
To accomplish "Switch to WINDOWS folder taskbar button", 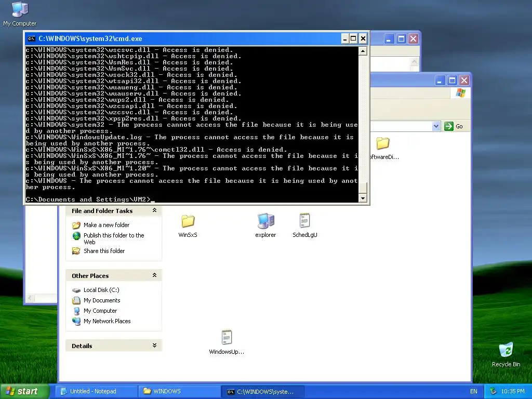I will pos(180,391).
